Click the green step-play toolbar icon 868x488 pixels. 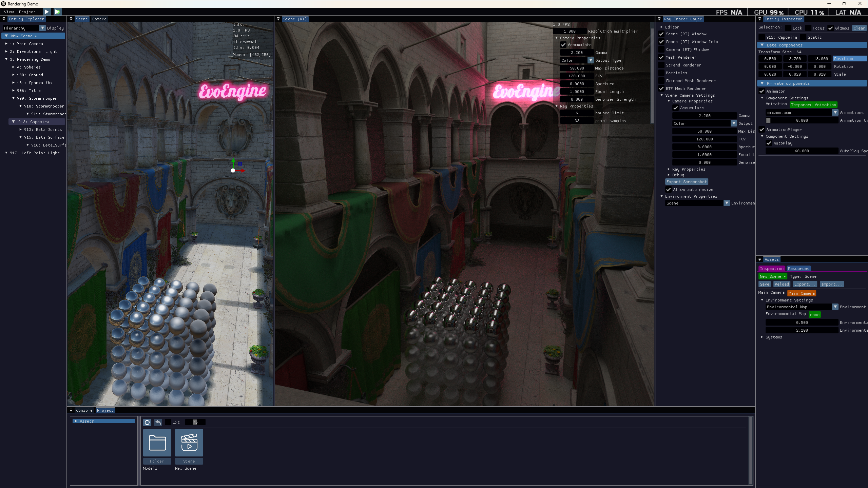(x=57, y=12)
